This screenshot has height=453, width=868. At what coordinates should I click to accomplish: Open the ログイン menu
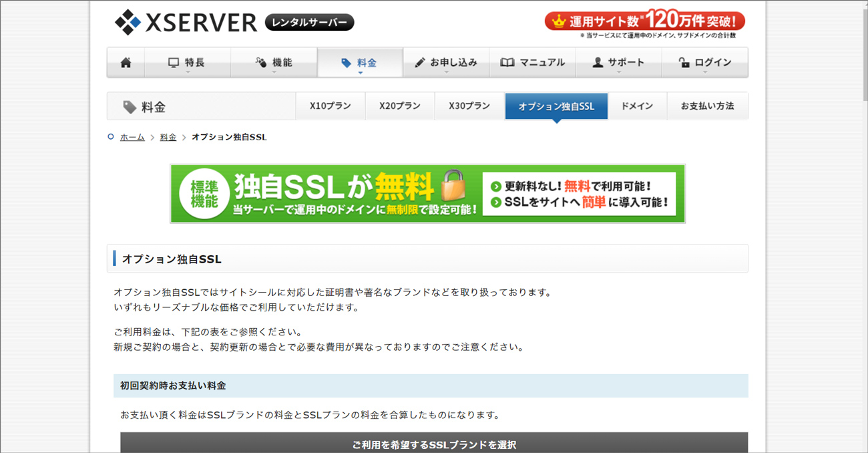pos(705,63)
